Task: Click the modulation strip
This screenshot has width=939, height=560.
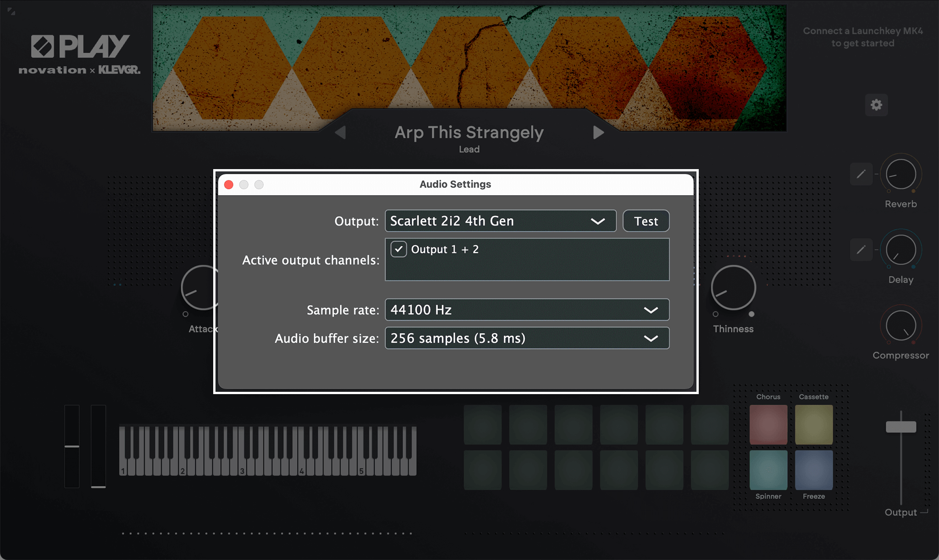Action: [x=98, y=446]
